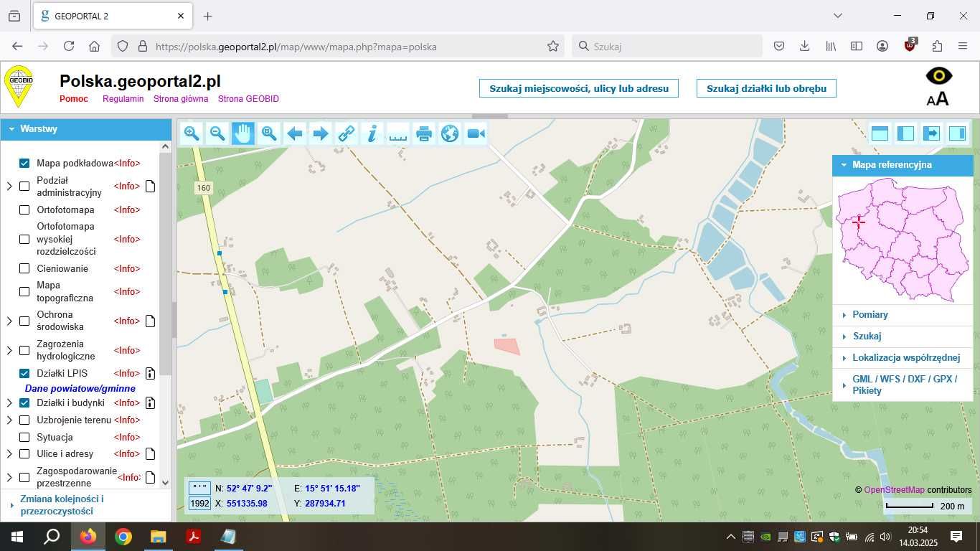Expand the Podział administracyjny tree node

click(9, 187)
